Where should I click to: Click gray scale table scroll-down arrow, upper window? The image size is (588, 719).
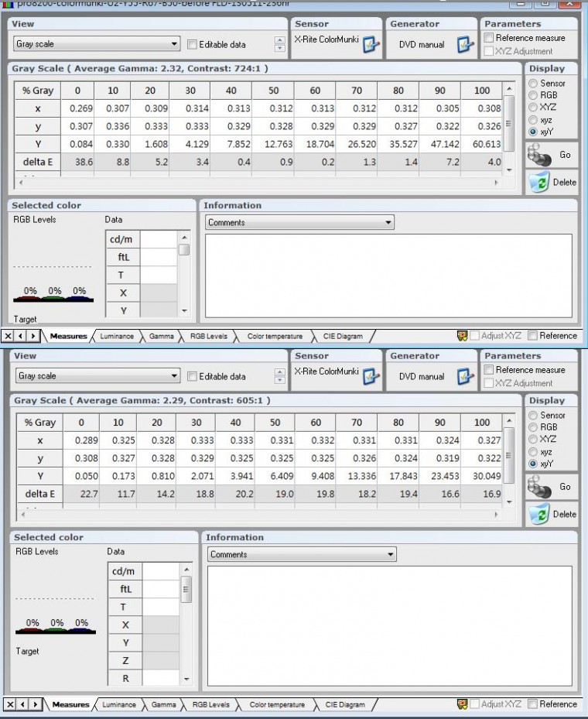pos(509,170)
